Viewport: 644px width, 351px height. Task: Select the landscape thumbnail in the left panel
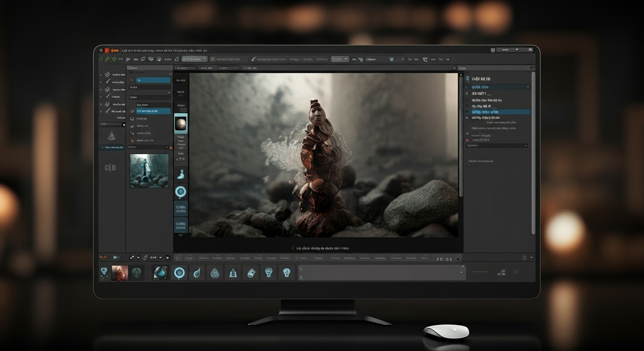tap(149, 171)
